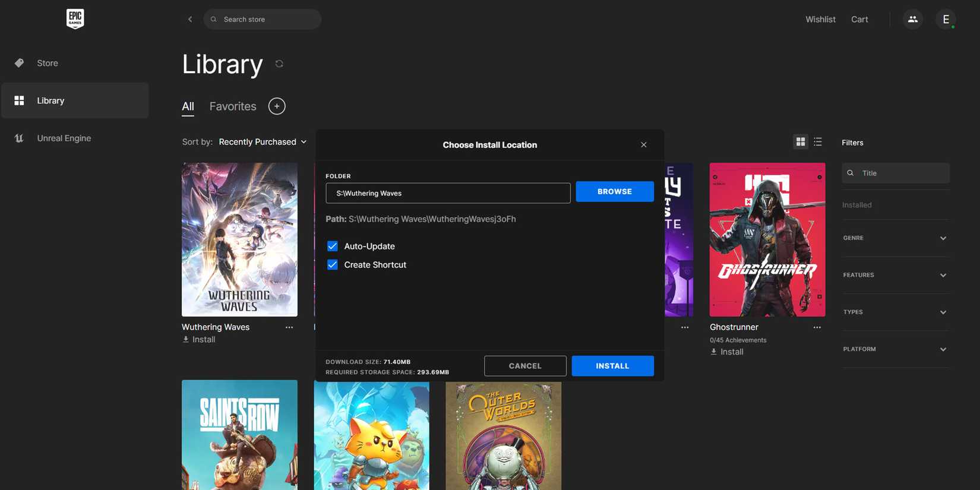
Task: Open the Saints Row cover thumbnail
Action: [x=239, y=435]
